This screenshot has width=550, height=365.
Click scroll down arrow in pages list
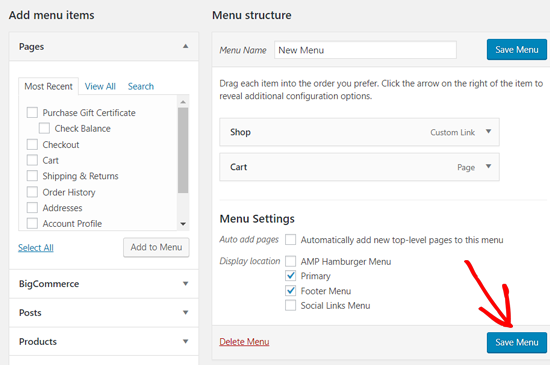pyautogui.click(x=183, y=224)
